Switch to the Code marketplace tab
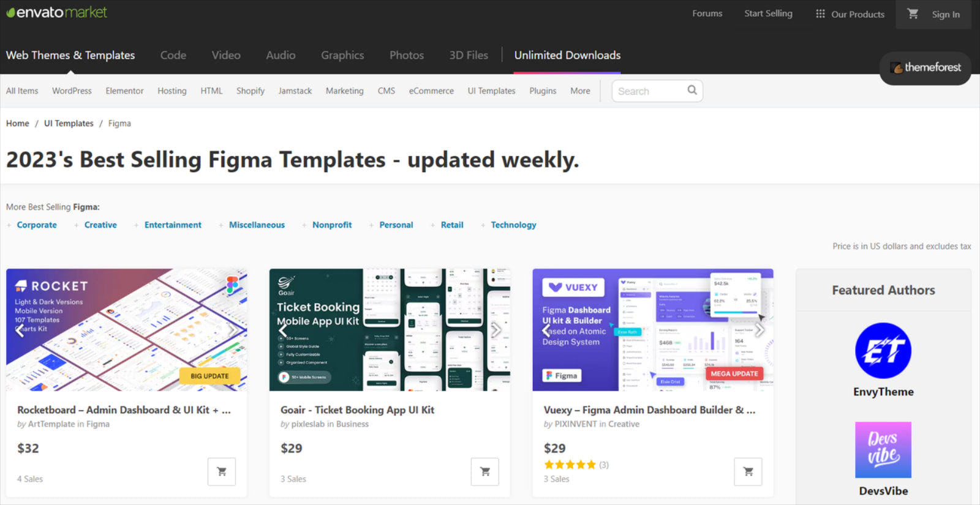This screenshot has height=505, width=980. [x=173, y=55]
